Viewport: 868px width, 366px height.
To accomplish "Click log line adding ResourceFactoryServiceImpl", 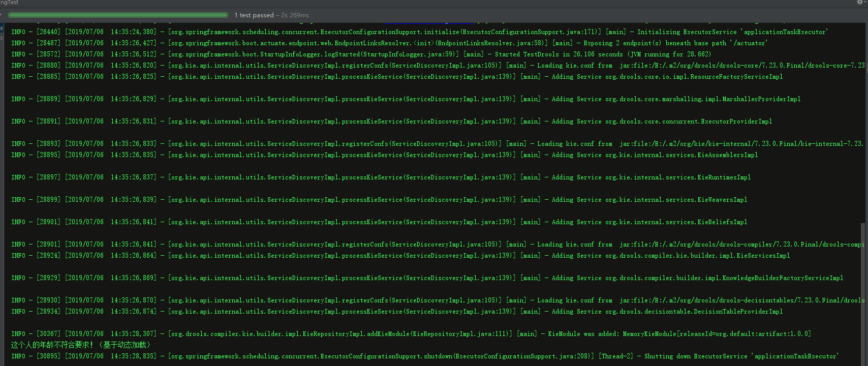I will point(397,77).
